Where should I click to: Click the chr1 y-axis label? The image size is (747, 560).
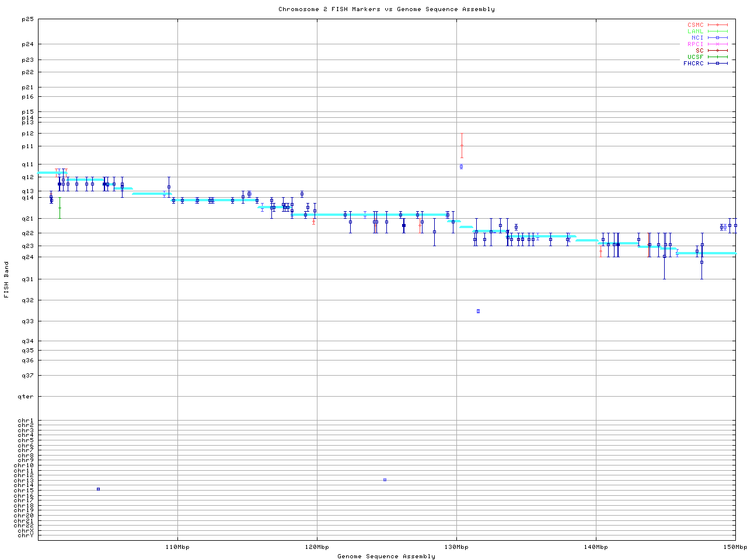click(26, 421)
